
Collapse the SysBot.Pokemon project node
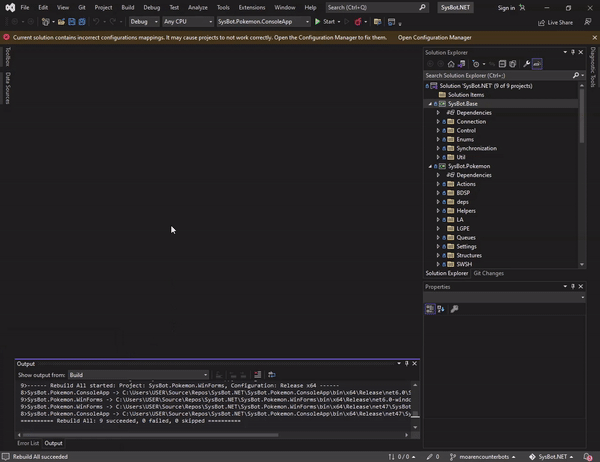tap(430, 166)
